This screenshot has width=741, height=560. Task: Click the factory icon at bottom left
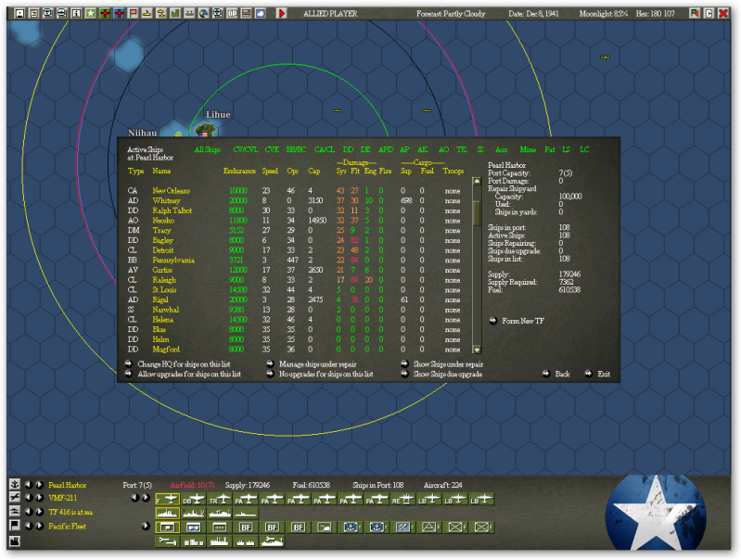[x=15, y=541]
